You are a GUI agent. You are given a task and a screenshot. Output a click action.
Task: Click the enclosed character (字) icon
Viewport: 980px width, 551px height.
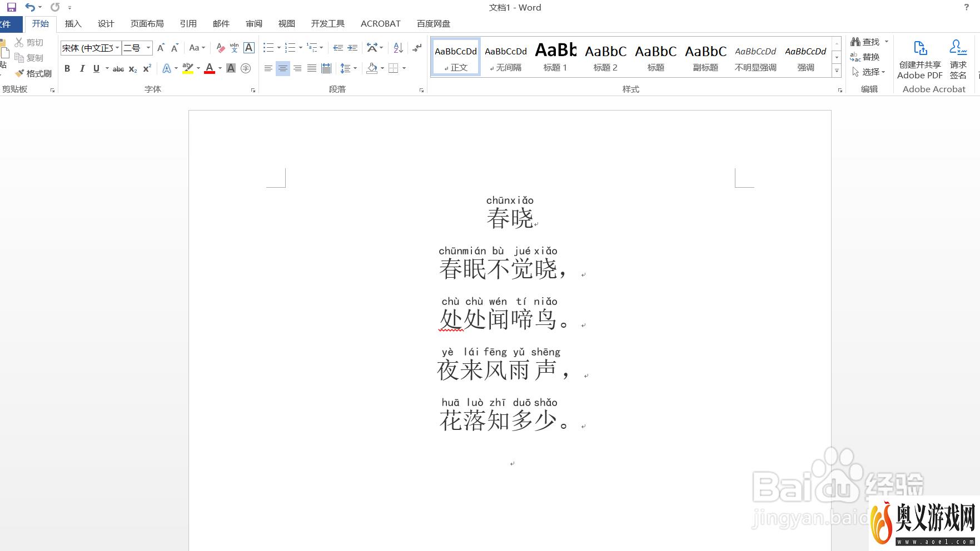click(246, 68)
